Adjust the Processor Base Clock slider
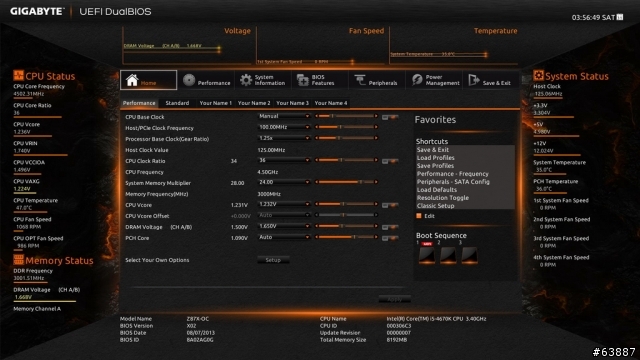The height and width of the screenshot is (360, 640). tap(346, 138)
